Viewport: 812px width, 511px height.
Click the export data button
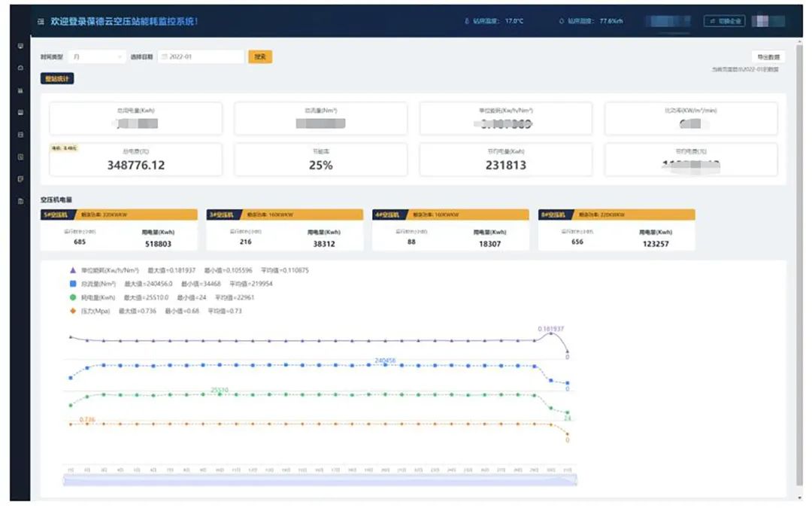768,56
